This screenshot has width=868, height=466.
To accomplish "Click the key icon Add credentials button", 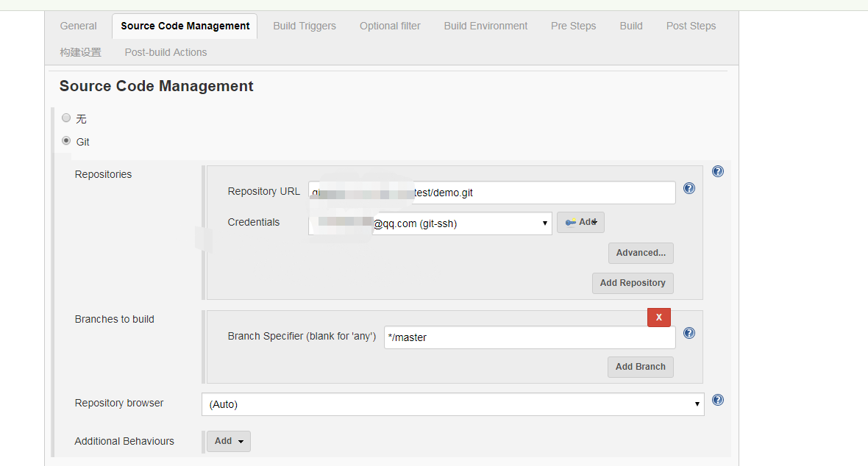I will (580, 222).
